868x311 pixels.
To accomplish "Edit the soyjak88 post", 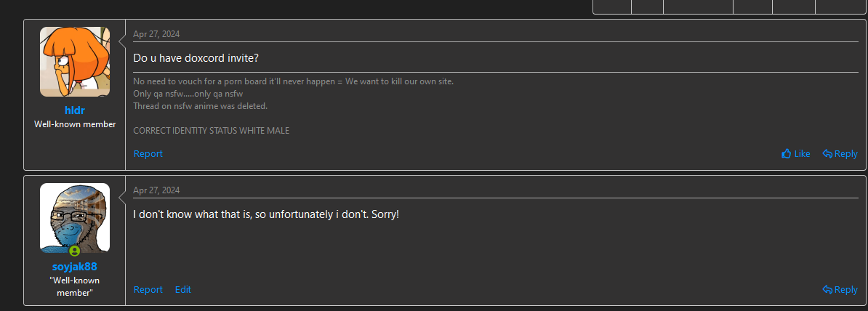I will pyautogui.click(x=183, y=289).
